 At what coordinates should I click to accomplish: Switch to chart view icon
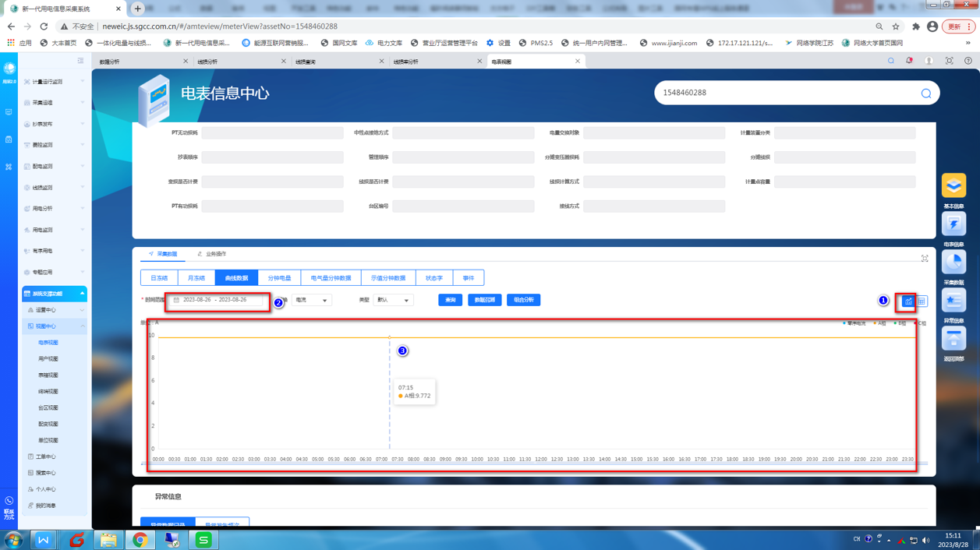click(908, 301)
